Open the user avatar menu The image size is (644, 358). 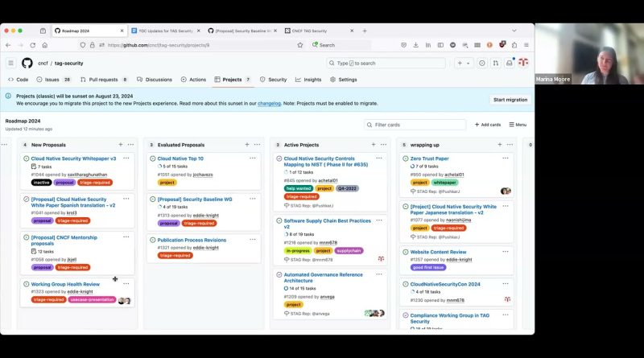coord(523,63)
